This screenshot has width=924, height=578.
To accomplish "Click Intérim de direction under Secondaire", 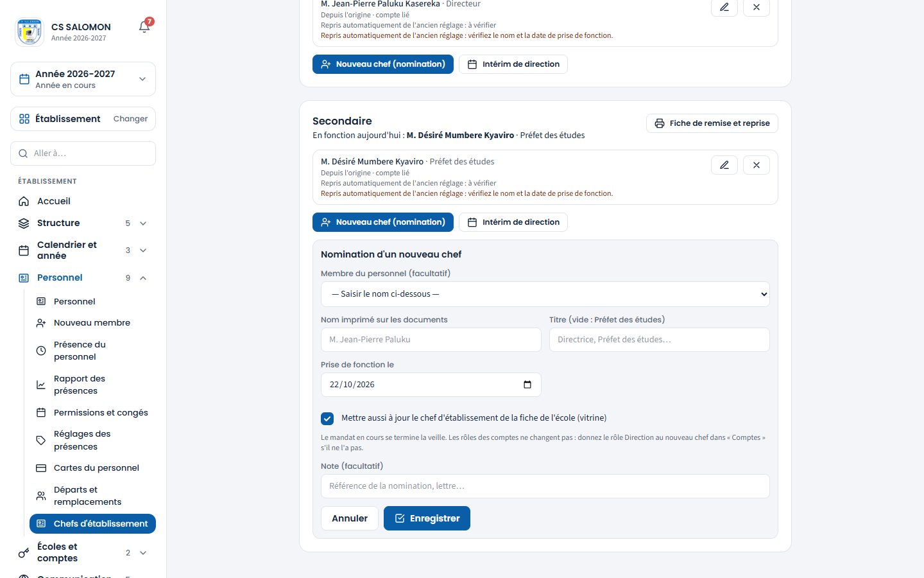I will tap(513, 222).
